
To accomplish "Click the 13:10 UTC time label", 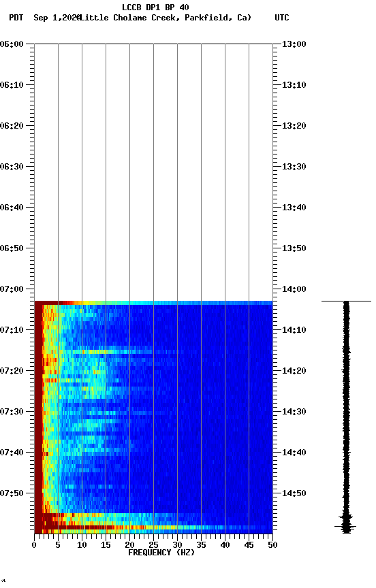I will [x=294, y=85].
